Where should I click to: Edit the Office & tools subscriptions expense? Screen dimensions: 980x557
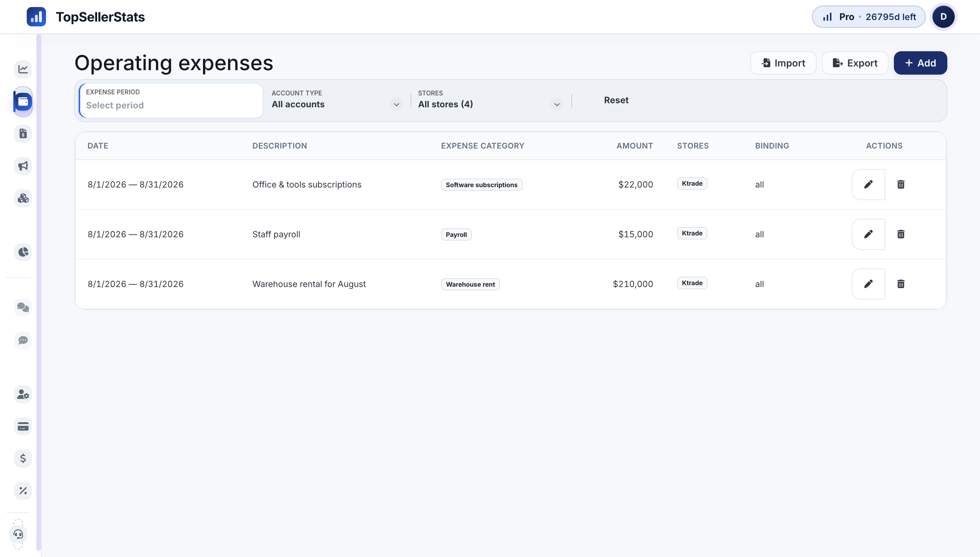tap(868, 185)
